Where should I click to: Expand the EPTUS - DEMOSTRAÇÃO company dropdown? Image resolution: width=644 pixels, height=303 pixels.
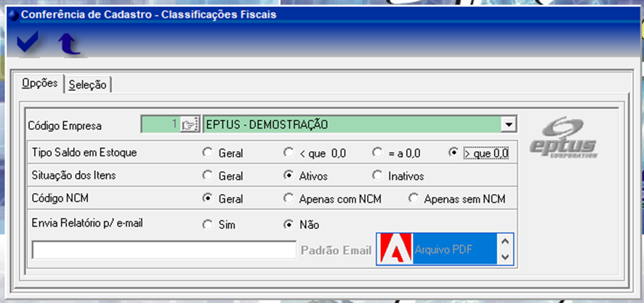tap(509, 124)
